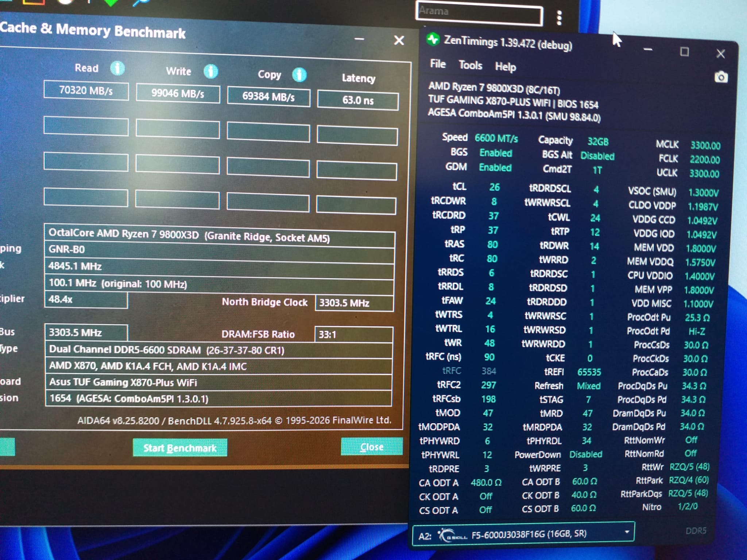747x560 pixels.
Task: Click the 4845.1 MHz clock field
Action: 219,268
